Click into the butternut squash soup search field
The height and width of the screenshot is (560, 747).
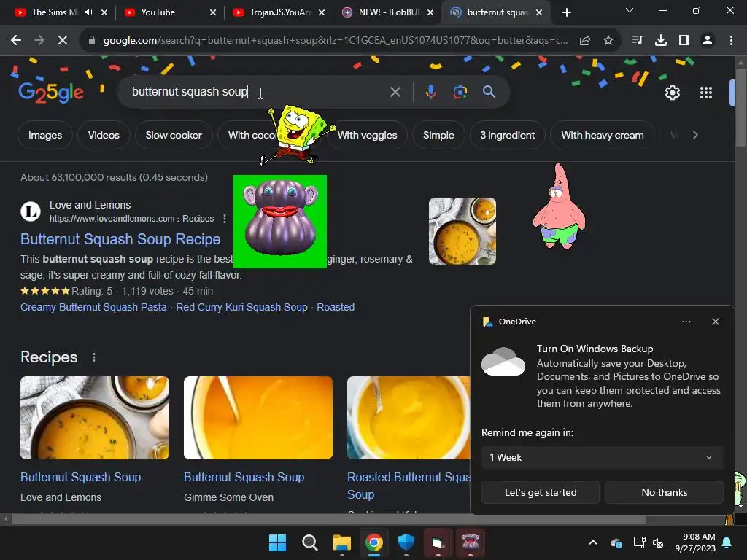point(258,92)
